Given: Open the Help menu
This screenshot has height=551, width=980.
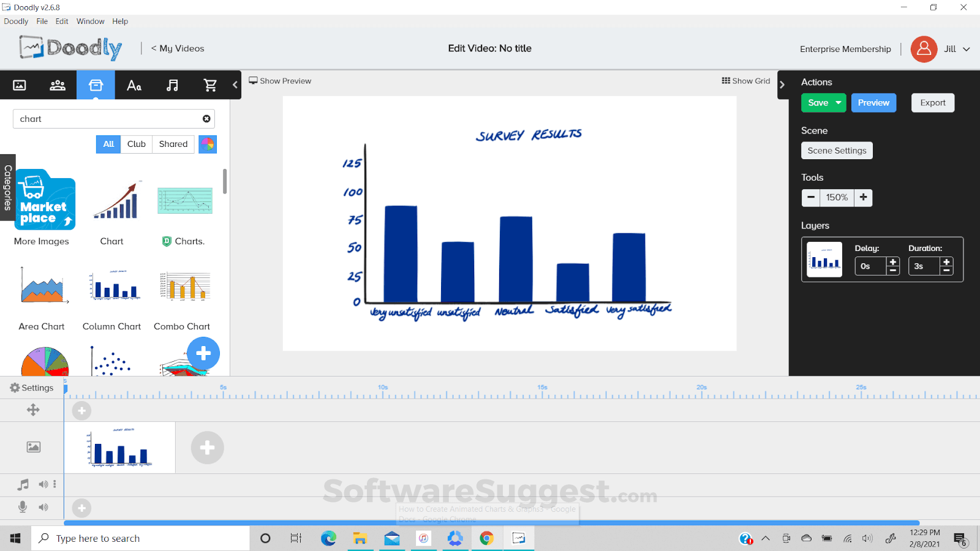Looking at the screenshot, I should pyautogui.click(x=120, y=21).
